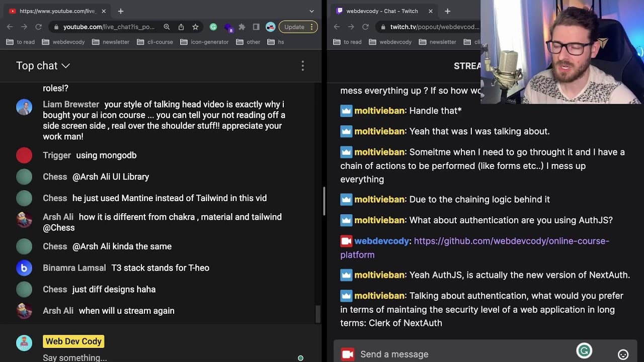Open the GitHub online-course-platform link
Screen dimensions: 644x362
coord(474,248)
